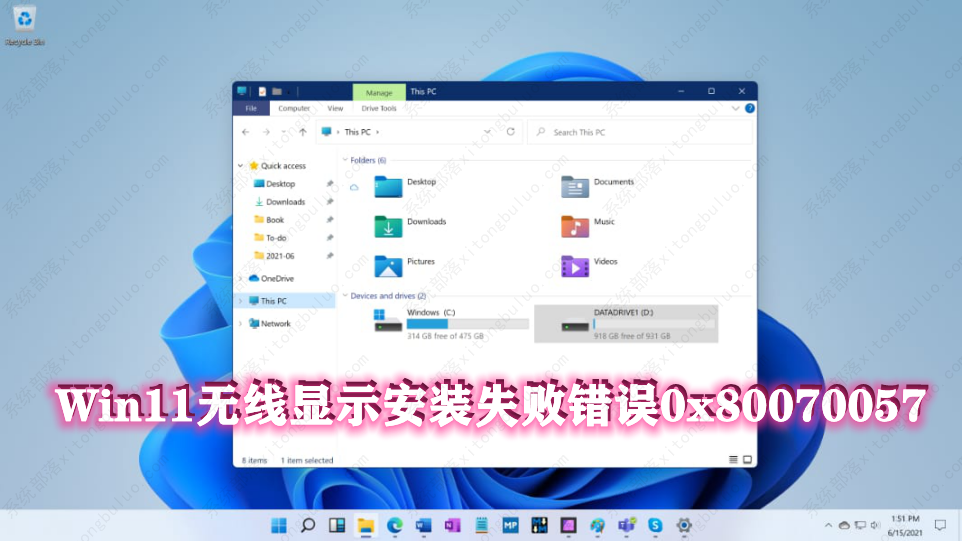Expand the Network tree node
The height and width of the screenshot is (541, 962).
[240, 323]
